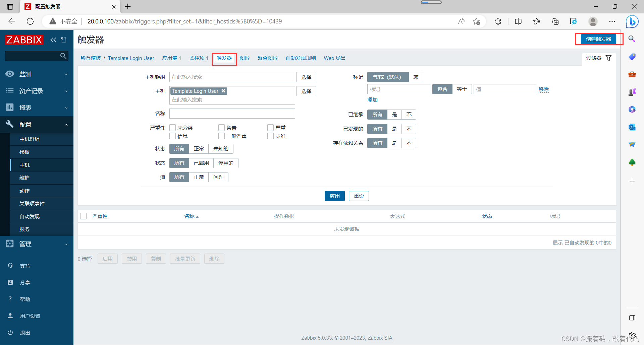Screen dimensions: 644x345
Task: Open the read aloud icon
Action: (462, 21)
